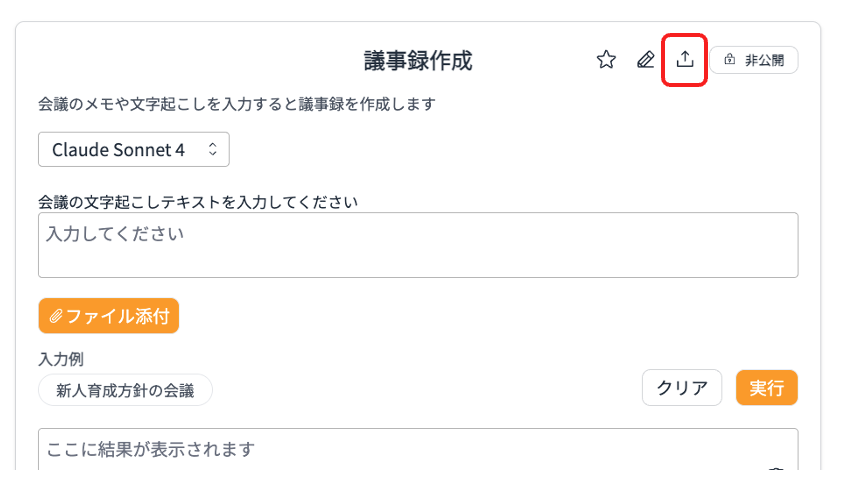Click the cut-off clipboard icon in results box
Screen dimensions: 855x488
(x=776, y=468)
